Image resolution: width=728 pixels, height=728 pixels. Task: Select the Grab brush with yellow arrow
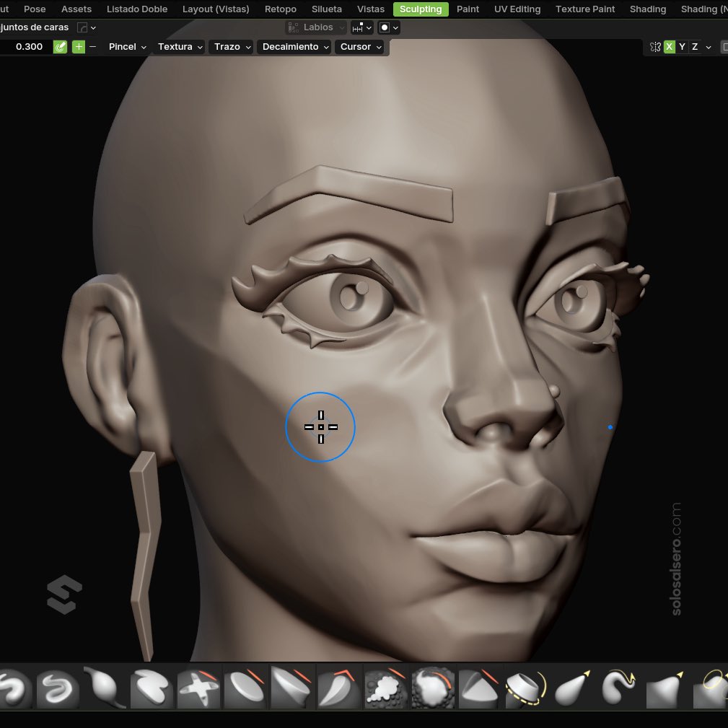pos(573,688)
